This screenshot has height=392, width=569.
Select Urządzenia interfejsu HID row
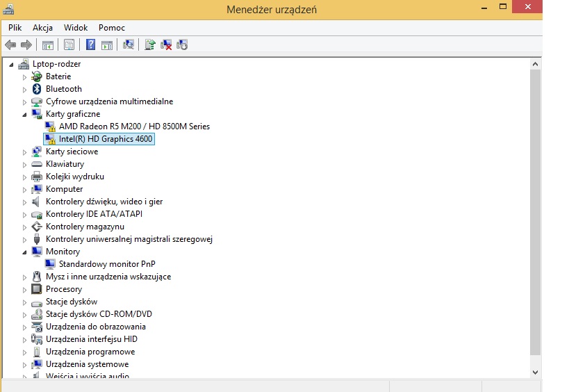pyautogui.click(x=92, y=339)
